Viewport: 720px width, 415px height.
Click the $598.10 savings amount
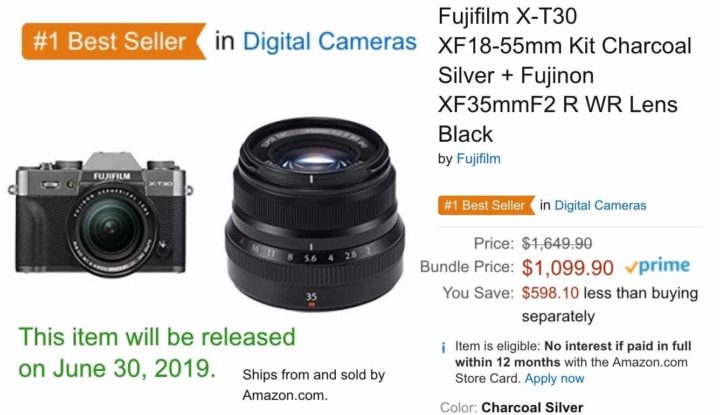[x=550, y=293]
